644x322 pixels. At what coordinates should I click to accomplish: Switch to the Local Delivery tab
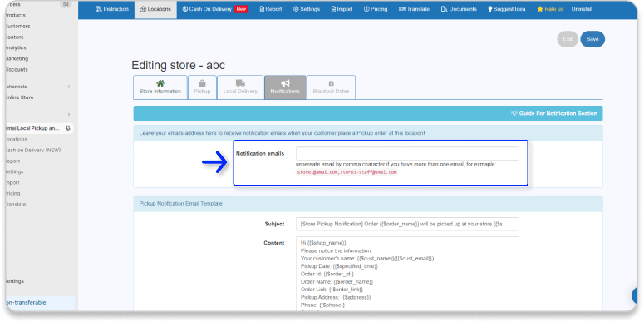240,87
